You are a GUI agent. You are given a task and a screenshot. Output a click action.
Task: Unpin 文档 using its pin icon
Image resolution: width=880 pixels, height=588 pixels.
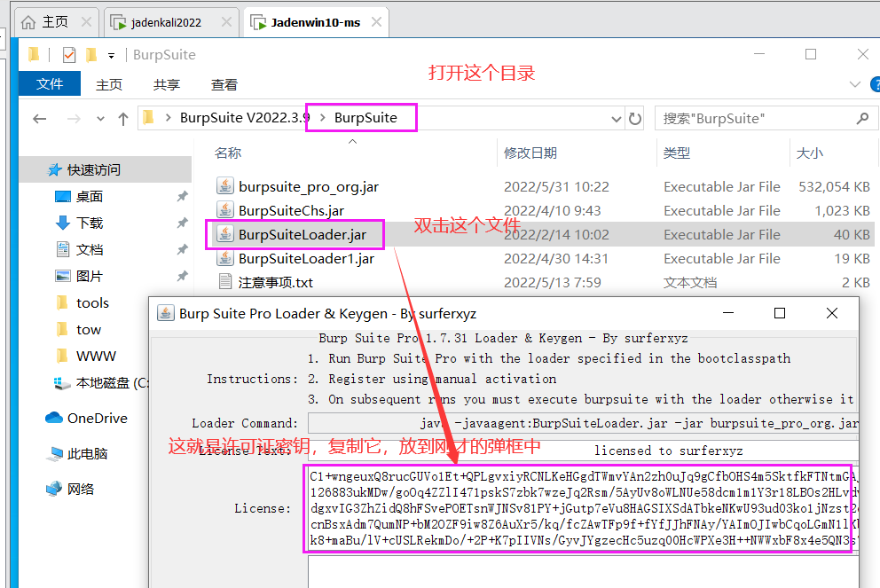click(x=183, y=250)
